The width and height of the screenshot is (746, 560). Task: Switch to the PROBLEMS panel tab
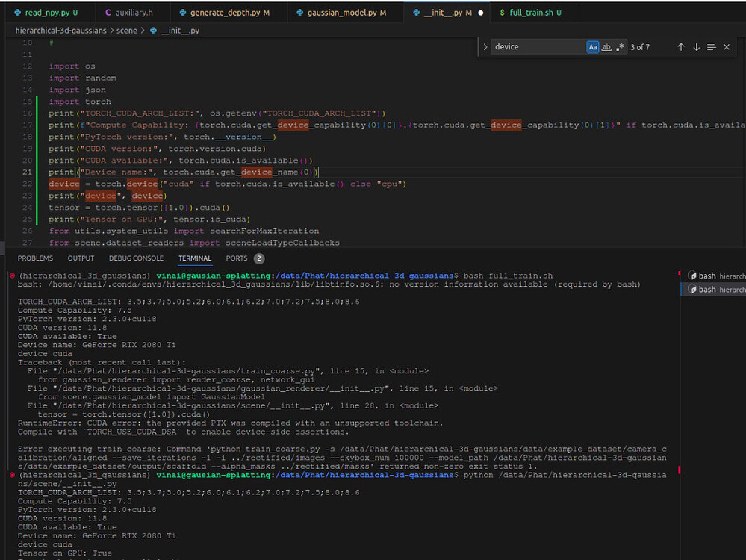tap(35, 258)
